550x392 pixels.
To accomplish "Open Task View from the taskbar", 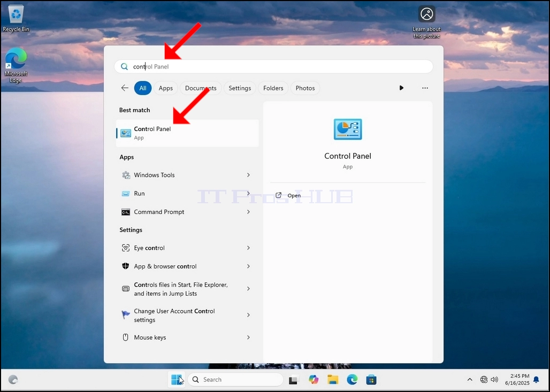I will click(x=293, y=380).
